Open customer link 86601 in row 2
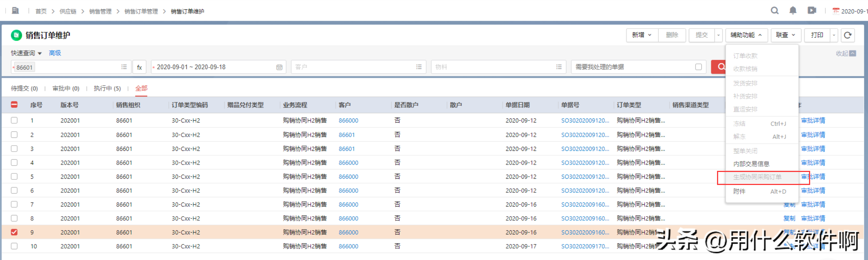Screen dimensions: 868x260 (x=346, y=135)
